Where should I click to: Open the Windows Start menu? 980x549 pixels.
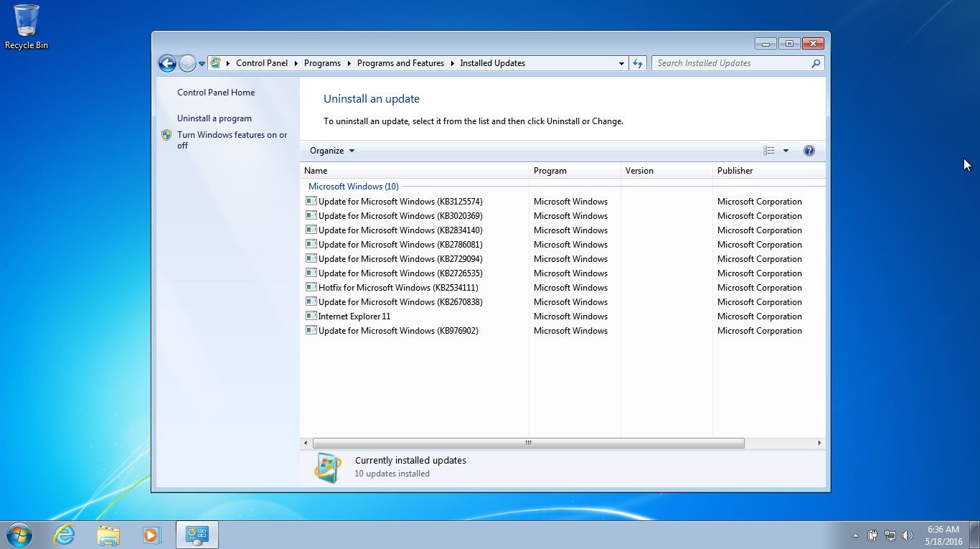(19, 535)
